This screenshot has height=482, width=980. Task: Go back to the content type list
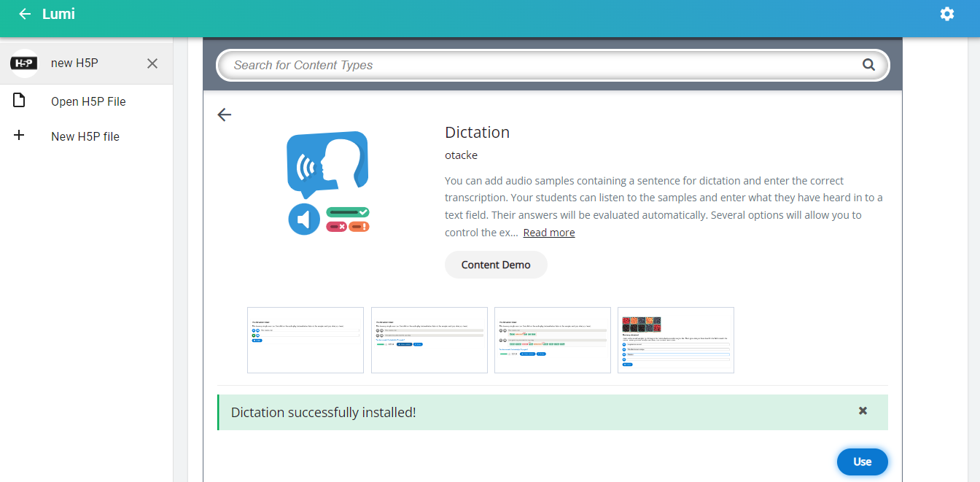click(225, 114)
